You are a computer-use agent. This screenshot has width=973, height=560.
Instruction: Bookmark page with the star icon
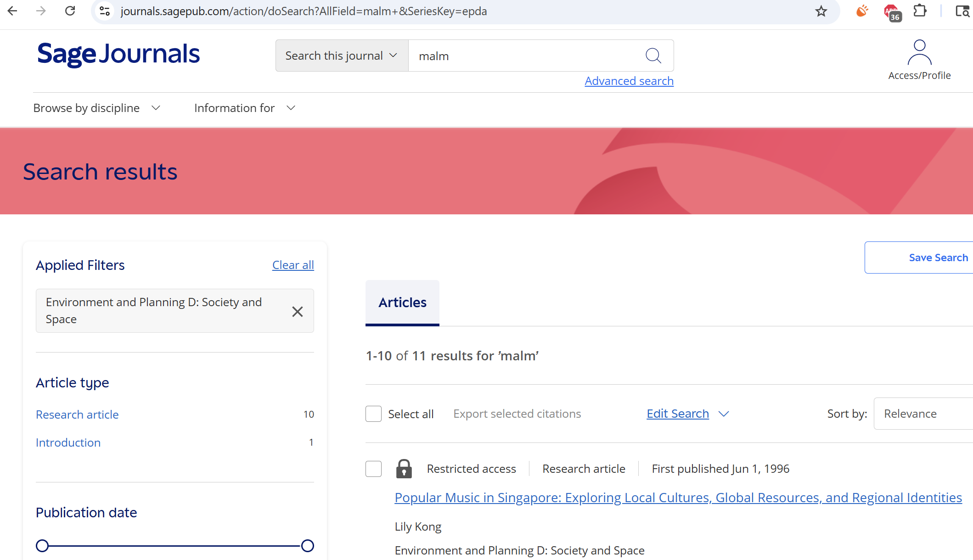pos(821,11)
